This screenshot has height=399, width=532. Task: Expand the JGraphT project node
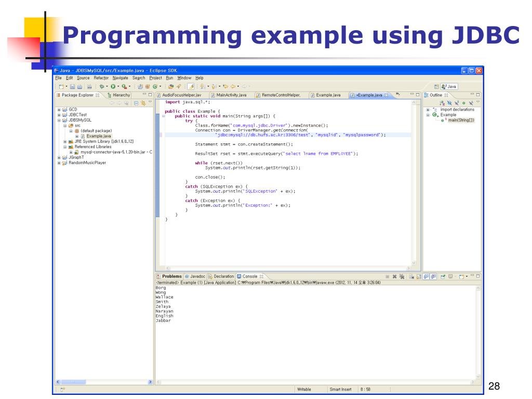tap(59, 157)
